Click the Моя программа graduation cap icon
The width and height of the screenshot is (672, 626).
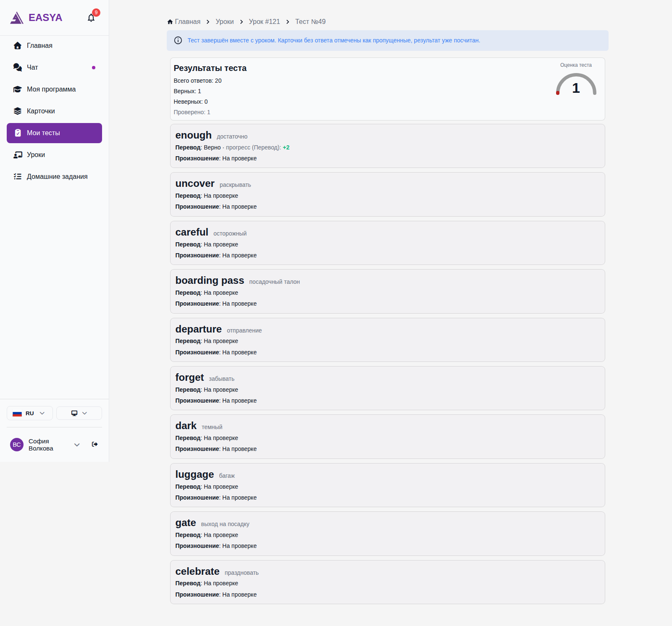coord(18,89)
